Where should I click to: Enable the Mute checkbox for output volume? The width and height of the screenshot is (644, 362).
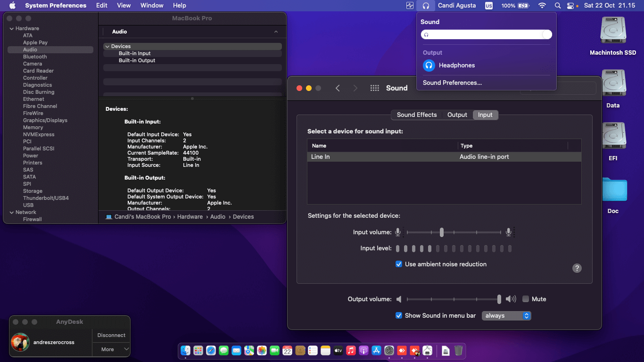coord(526,299)
